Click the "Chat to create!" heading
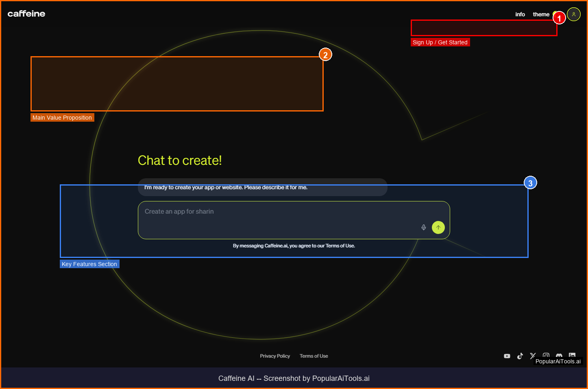 180,160
